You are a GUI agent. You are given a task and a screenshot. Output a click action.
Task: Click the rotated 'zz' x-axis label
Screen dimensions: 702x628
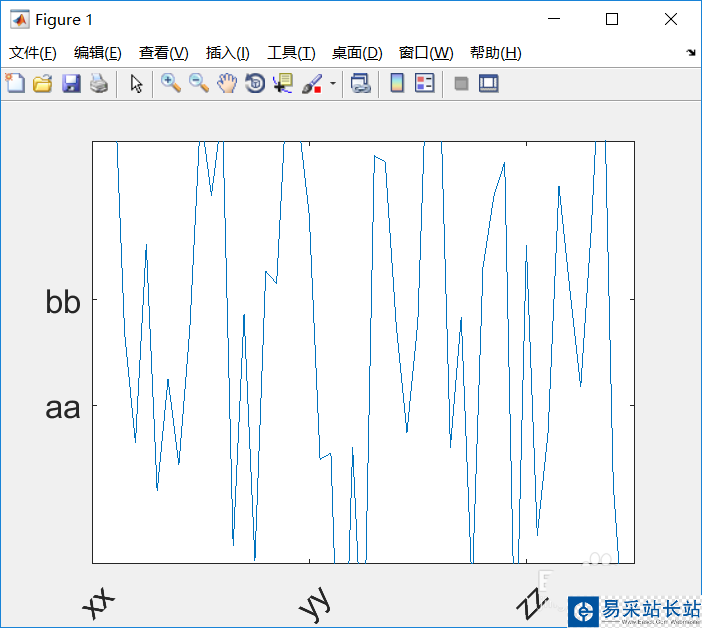pyautogui.click(x=532, y=604)
